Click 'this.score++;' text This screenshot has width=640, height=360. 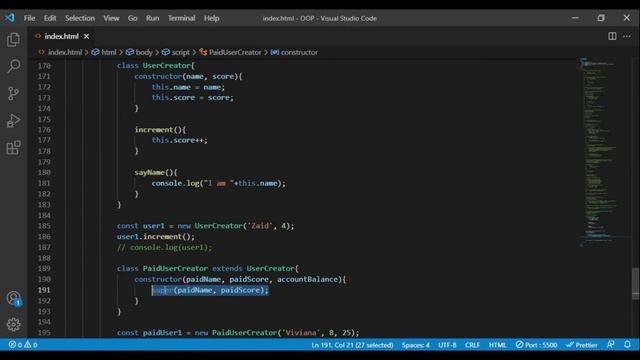click(180, 140)
